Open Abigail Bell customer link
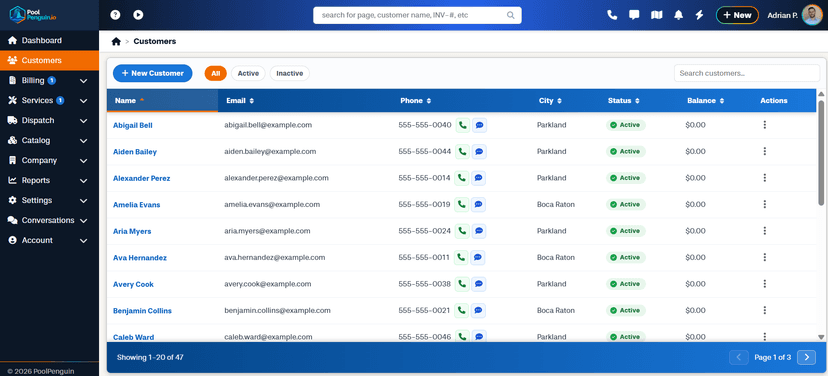The width and height of the screenshot is (828, 376). pos(133,126)
